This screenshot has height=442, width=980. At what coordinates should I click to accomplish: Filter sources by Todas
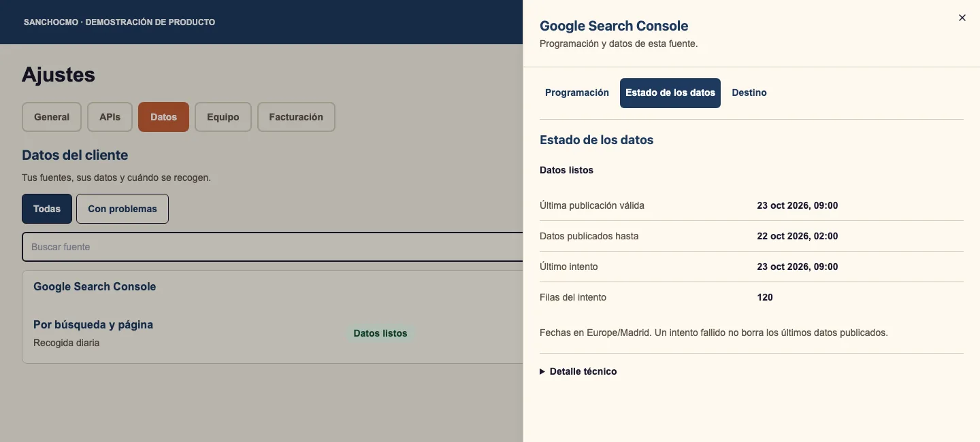(x=47, y=209)
